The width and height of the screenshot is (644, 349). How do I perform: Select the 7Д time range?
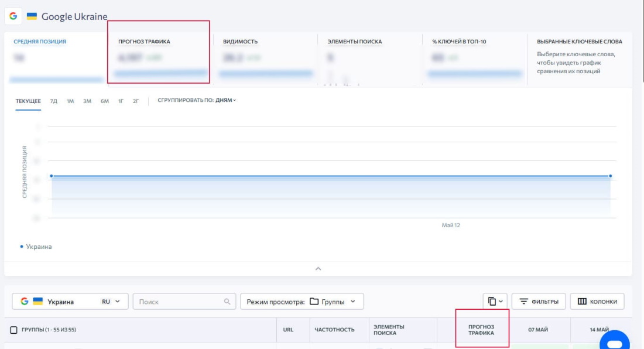pyautogui.click(x=54, y=101)
